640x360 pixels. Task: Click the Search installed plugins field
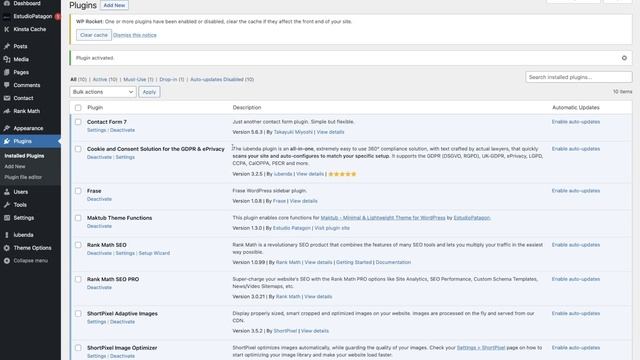click(x=579, y=77)
